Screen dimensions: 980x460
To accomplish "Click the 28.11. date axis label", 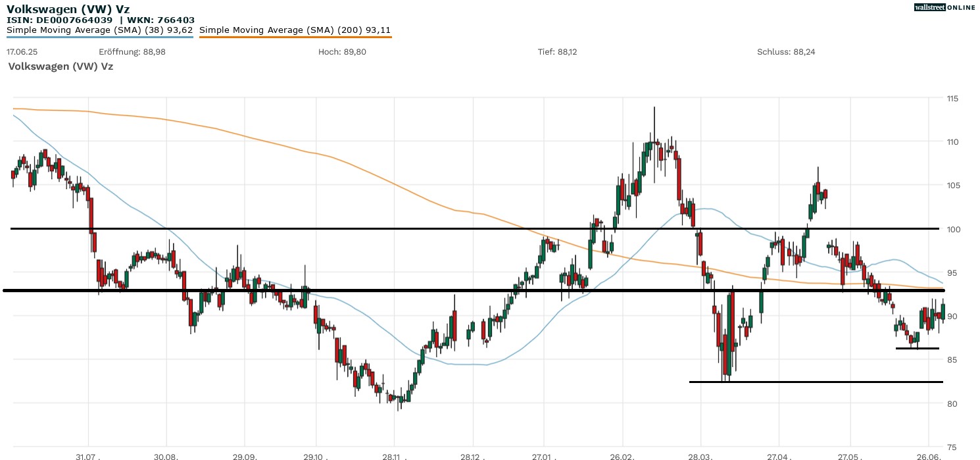I will click(394, 456).
